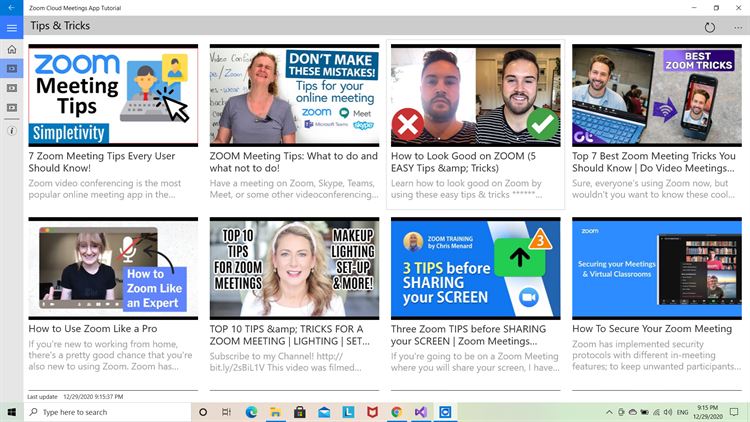Viewport: 750px width, 422px height.
Task: Open Microsoft Store from the taskbar
Action: click(x=300, y=412)
